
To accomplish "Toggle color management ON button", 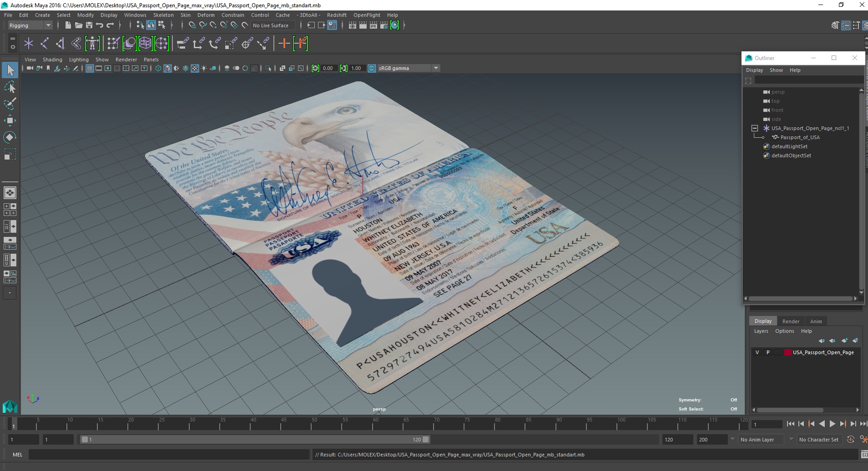I will 372,68.
